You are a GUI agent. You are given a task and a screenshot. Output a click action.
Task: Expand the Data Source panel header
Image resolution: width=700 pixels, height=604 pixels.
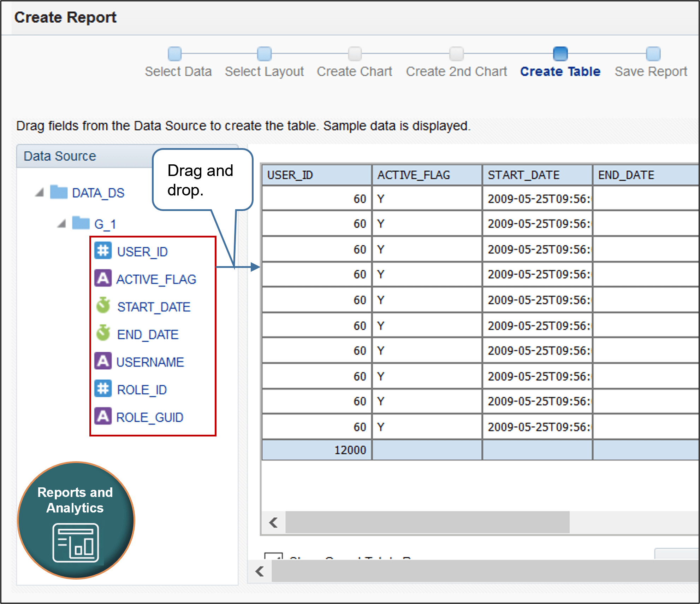tap(59, 156)
